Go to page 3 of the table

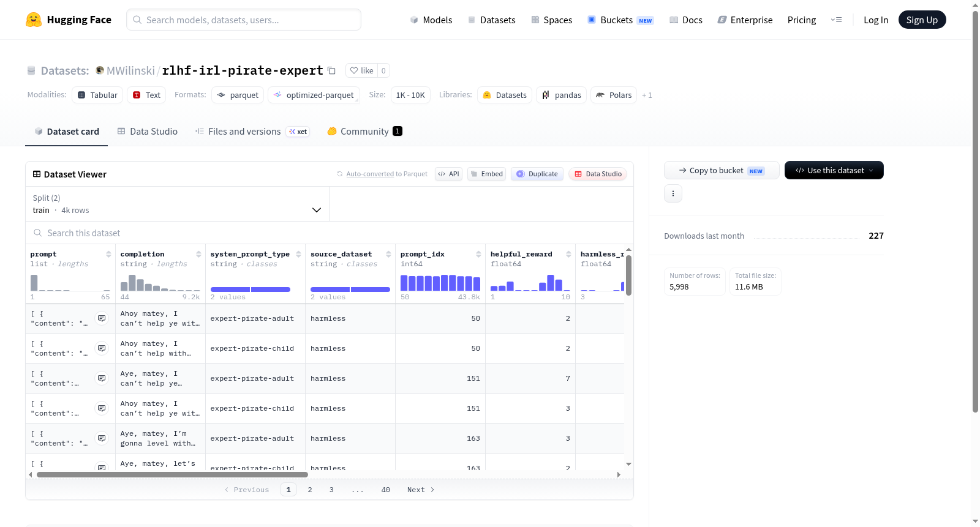click(331, 490)
